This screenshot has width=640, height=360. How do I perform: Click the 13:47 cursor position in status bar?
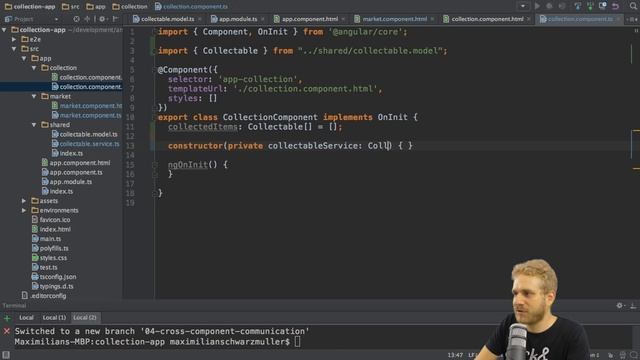tap(455, 355)
